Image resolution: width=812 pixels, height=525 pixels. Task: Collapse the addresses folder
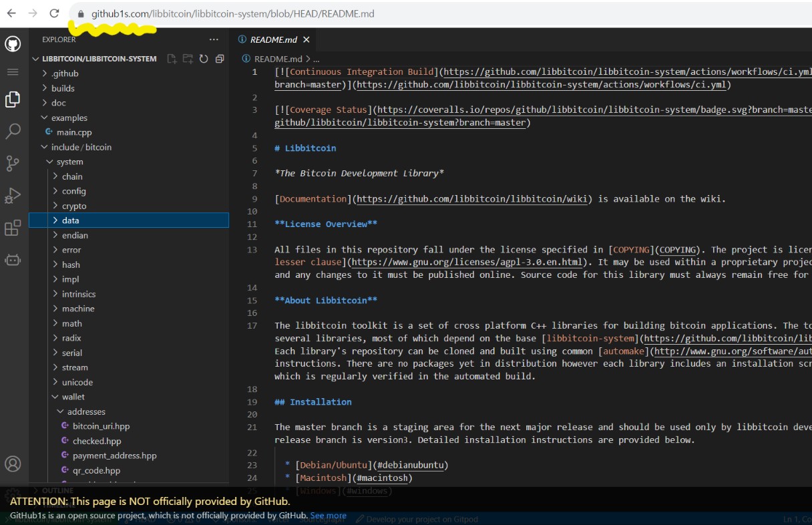(86, 411)
